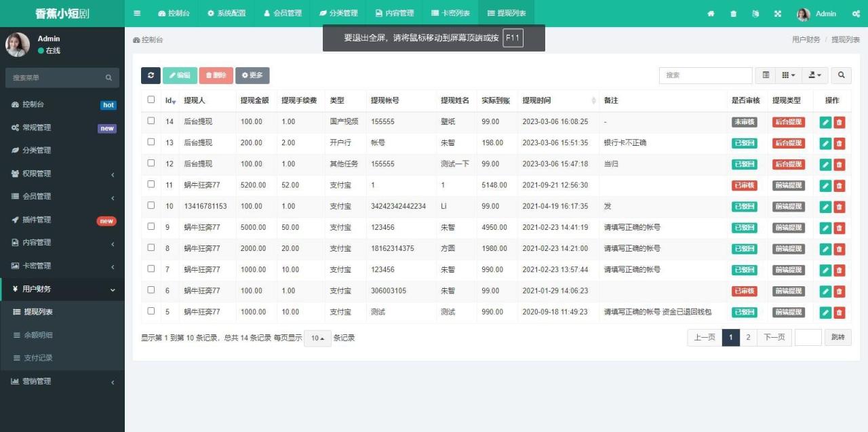Type in the 搜索 search input field
868x432 pixels.
(x=705, y=75)
